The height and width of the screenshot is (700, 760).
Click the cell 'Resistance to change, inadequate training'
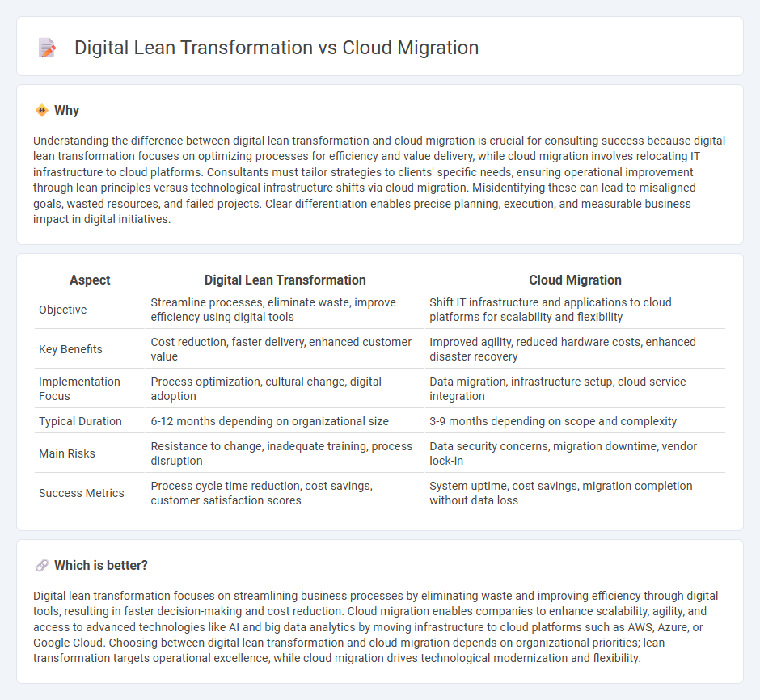[285, 453]
